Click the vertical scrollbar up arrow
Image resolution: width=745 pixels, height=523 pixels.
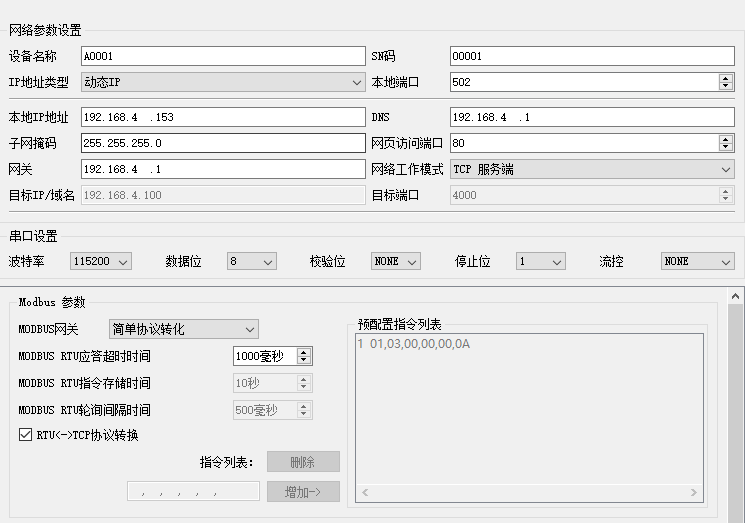point(736,296)
